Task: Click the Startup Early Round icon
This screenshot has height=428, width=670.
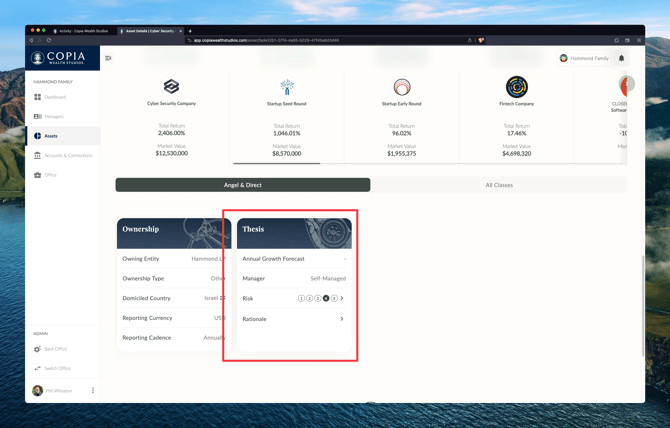Action: pyautogui.click(x=402, y=87)
